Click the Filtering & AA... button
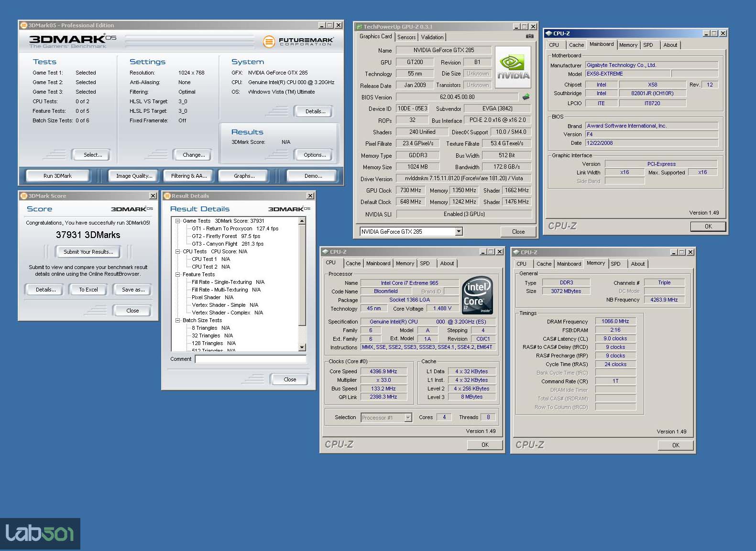Image resolution: width=756 pixels, height=551 pixels. tap(189, 176)
